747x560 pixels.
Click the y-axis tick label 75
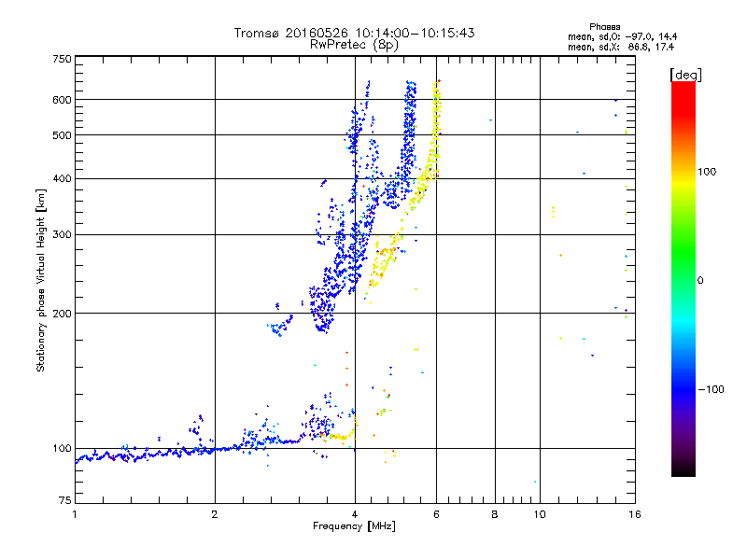[x=65, y=500]
